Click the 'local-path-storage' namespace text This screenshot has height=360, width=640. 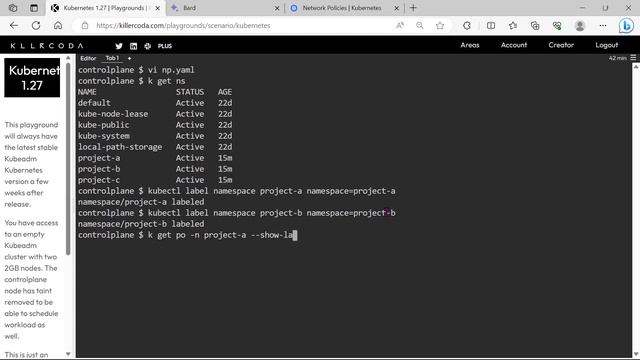(x=120, y=147)
